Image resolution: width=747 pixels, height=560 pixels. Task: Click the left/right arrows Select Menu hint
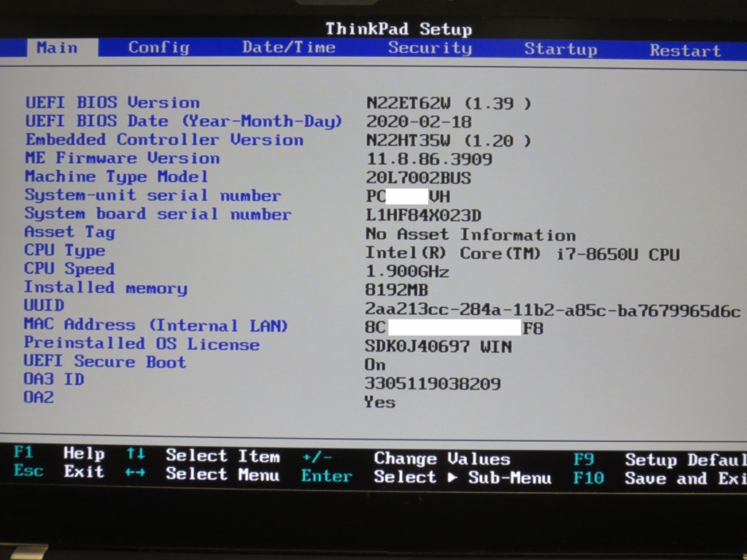pos(203,474)
